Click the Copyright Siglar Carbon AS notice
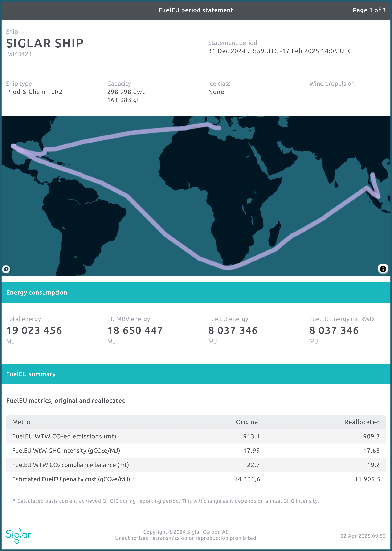This screenshot has width=392, height=551. [186, 532]
